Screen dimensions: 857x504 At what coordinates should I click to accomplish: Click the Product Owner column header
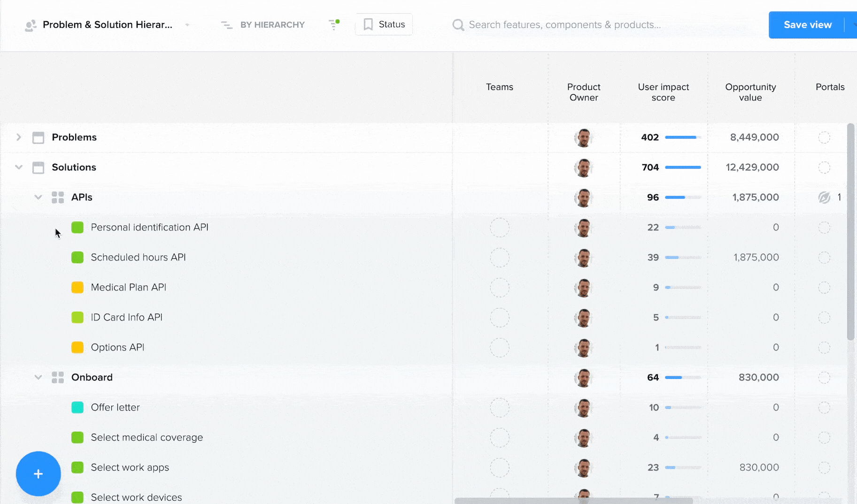(x=584, y=92)
